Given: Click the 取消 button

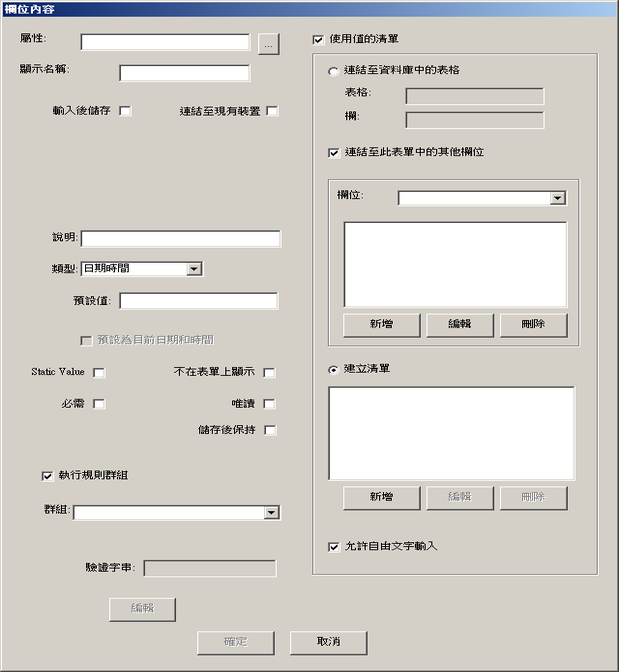Looking at the screenshot, I should (x=328, y=642).
